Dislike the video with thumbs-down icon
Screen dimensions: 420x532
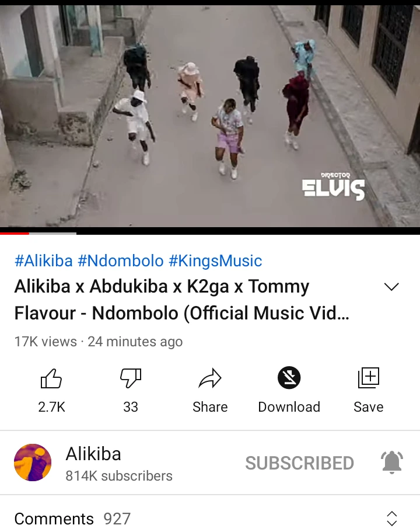(x=131, y=378)
